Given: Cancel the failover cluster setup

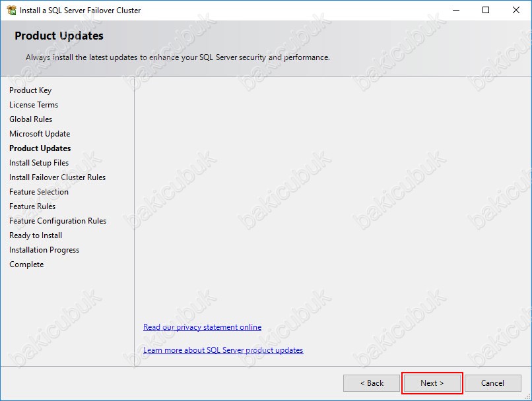Looking at the screenshot, I should tap(492, 383).
